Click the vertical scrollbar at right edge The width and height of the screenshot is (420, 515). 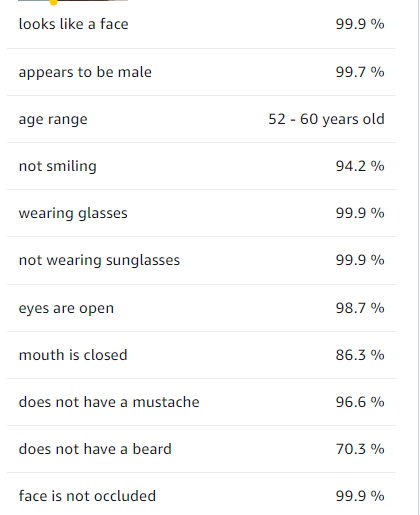click(x=418, y=257)
